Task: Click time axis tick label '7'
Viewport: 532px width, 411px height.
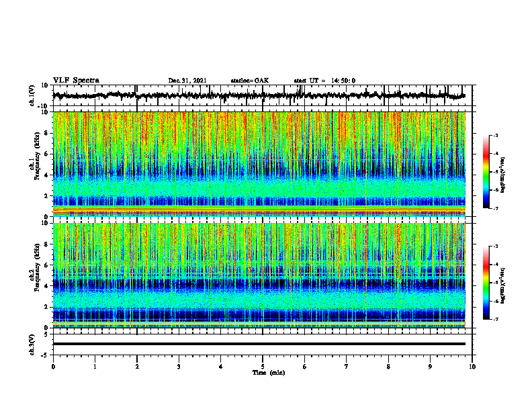Action: (x=347, y=367)
